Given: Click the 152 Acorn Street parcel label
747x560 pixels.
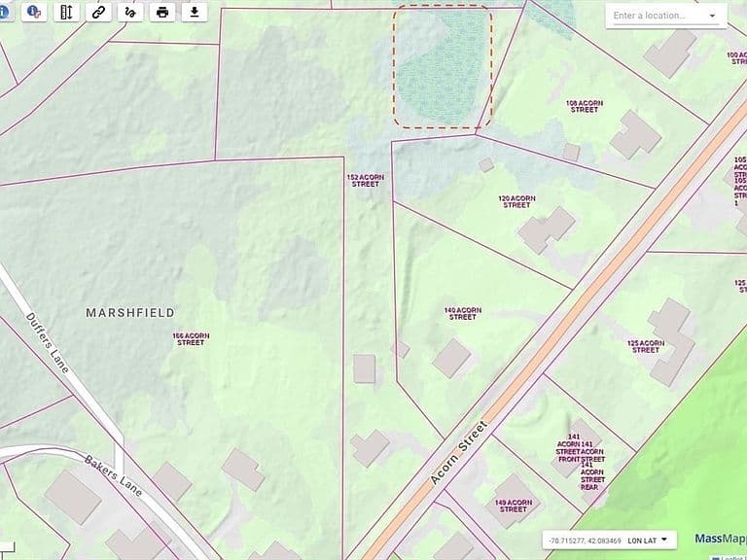Looking at the screenshot, I should pyautogui.click(x=366, y=181).
